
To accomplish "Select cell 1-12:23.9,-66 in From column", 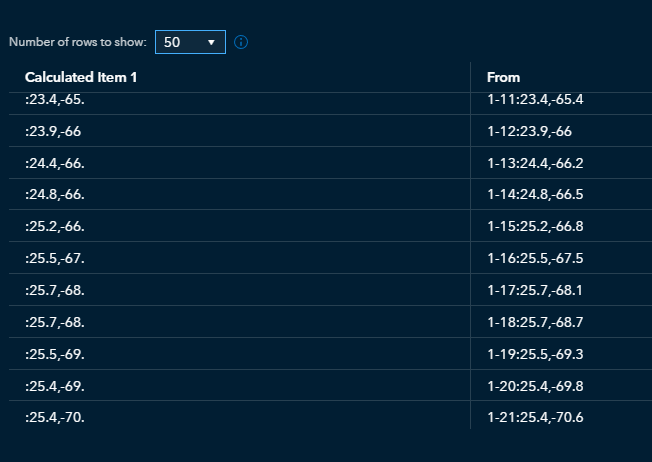I will [529, 131].
